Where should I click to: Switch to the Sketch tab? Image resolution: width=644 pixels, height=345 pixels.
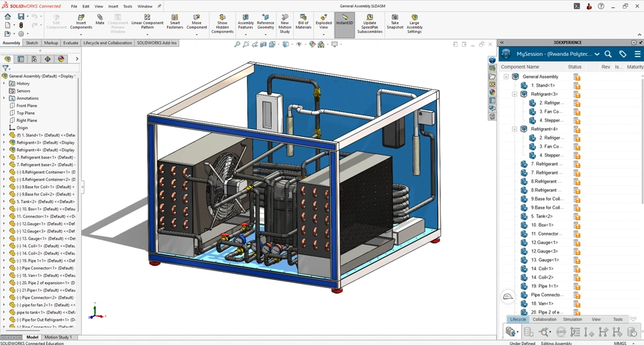click(x=32, y=43)
